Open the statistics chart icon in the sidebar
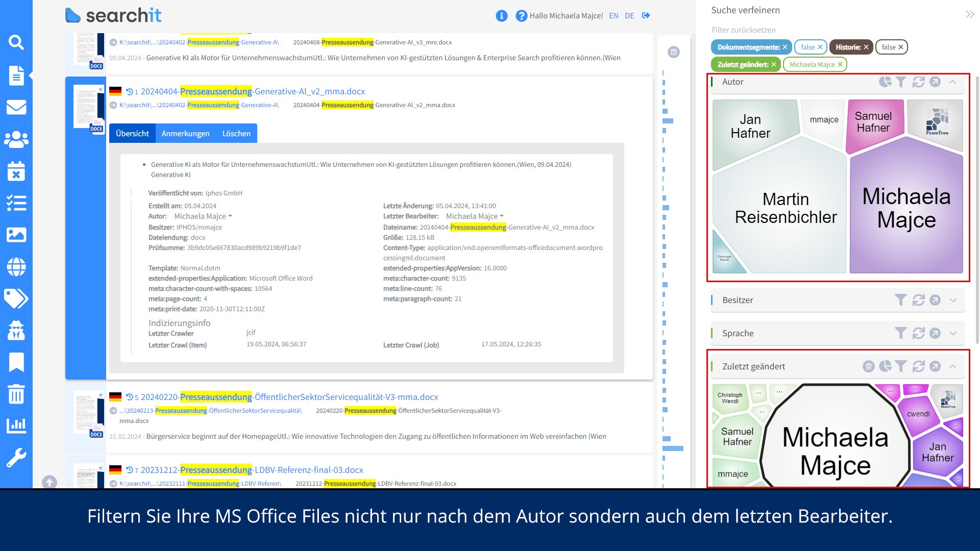This screenshot has width=980, height=551. 16,425
